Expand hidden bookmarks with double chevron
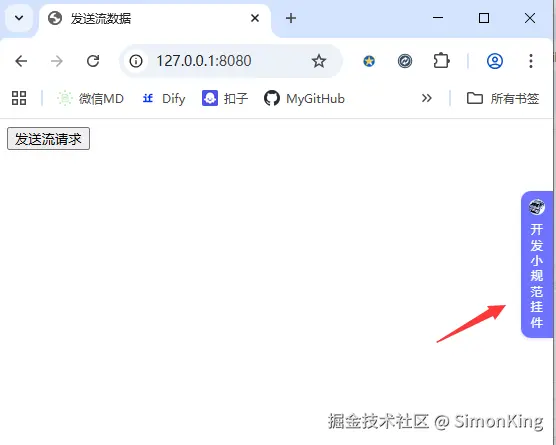 click(427, 98)
